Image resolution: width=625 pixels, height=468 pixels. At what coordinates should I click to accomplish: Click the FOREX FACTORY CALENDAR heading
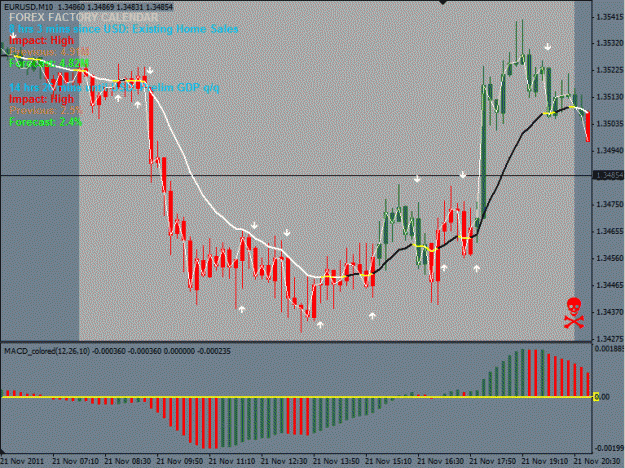coord(84,18)
